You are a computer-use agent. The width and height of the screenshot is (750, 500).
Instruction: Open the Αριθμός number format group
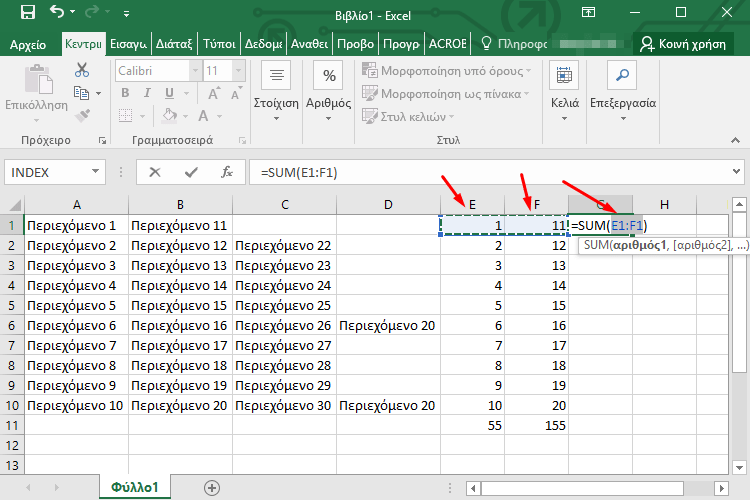click(328, 92)
